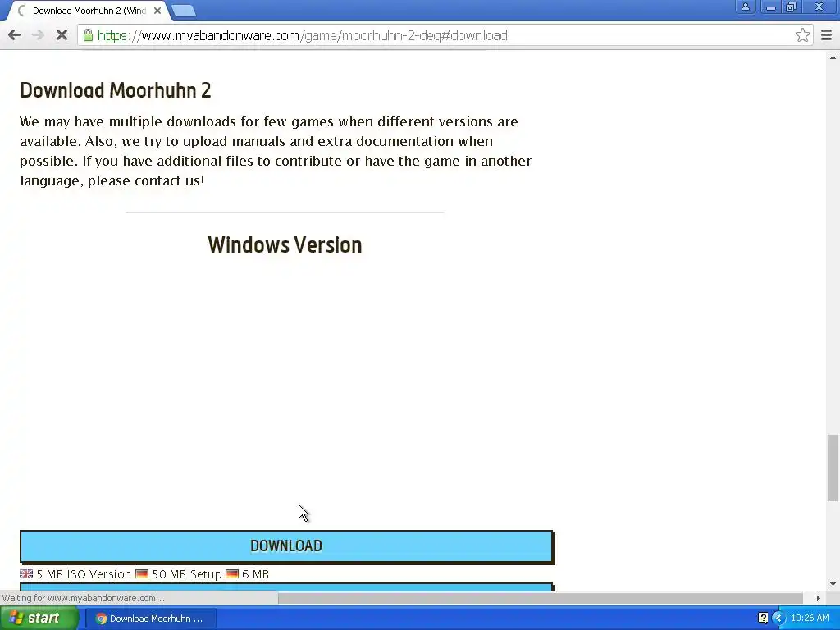
Task: Click the 10:26 AM taskbar clock
Action: click(x=810, y=619)
